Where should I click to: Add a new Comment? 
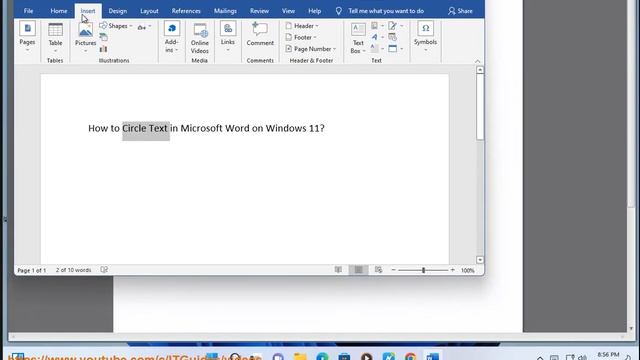coord(260,34)
